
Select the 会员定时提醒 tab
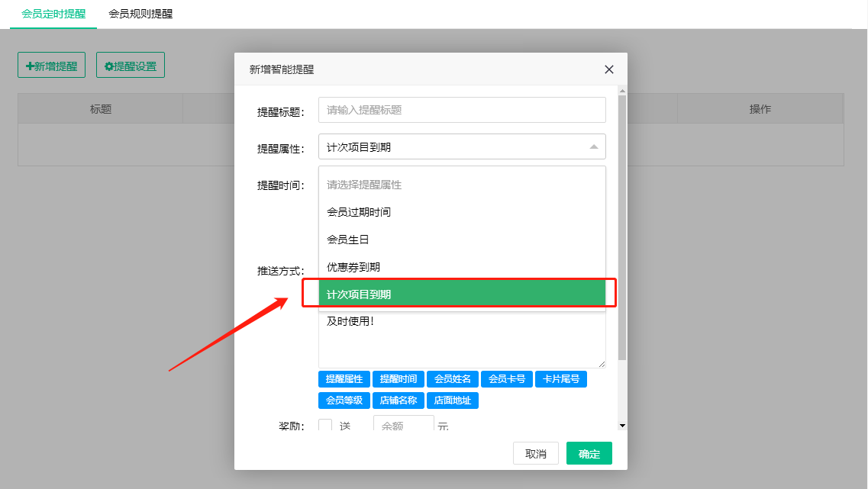point(53,14)
